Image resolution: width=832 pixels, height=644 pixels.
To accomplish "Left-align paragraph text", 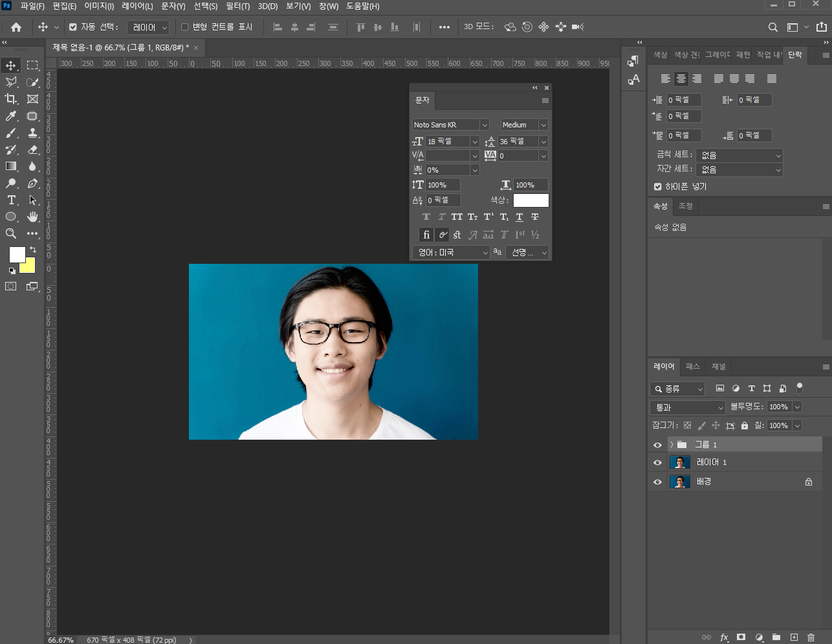I will coord(666,79).
